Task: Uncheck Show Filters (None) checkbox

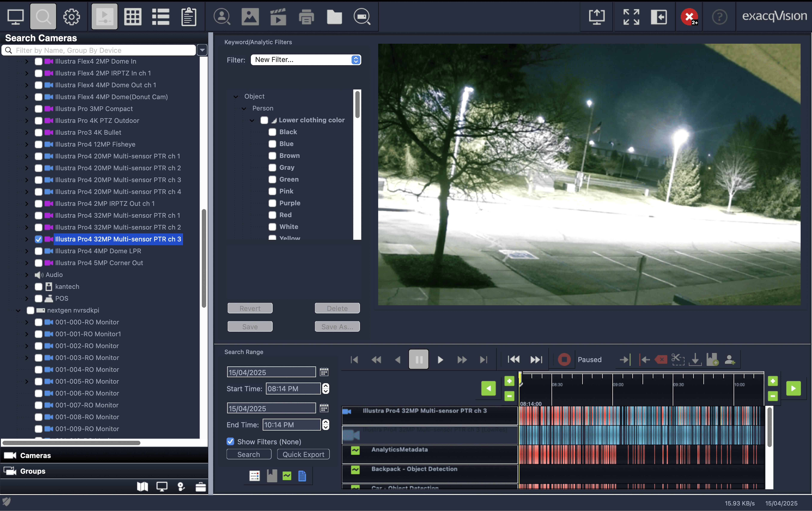Action: click(230, 441)
